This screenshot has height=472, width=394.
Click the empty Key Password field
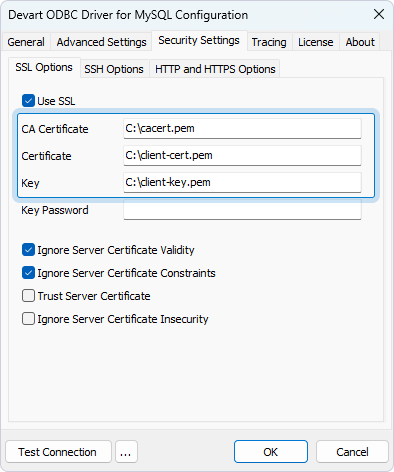coord(242,210)
